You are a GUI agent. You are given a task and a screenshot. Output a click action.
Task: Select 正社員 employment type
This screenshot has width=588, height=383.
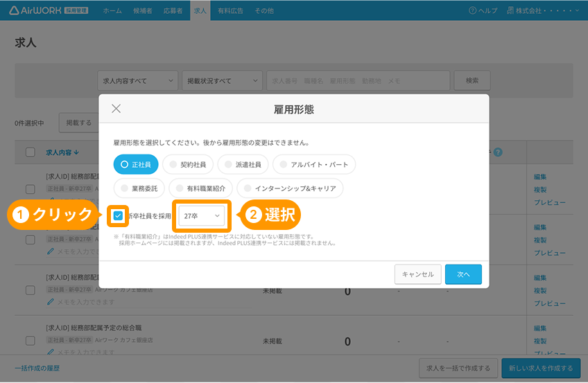coord(136,164)
